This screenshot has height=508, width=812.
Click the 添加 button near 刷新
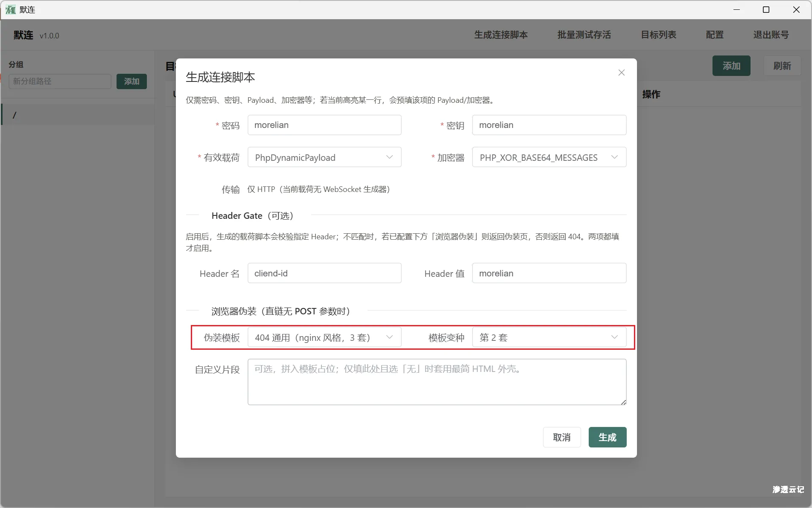[731, 66]
